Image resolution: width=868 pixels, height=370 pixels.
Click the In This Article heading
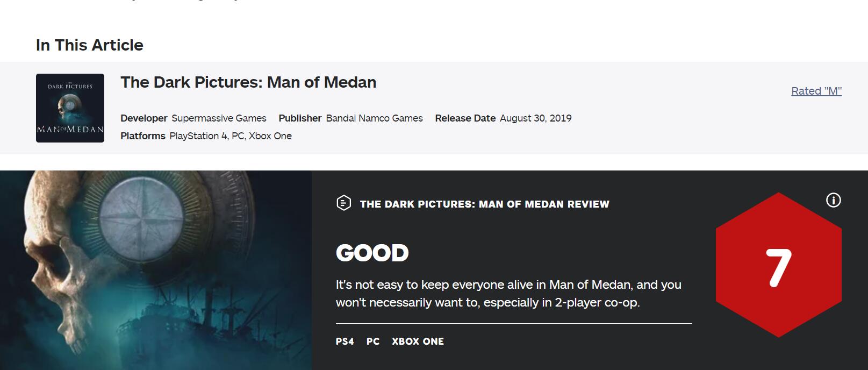click(x=90, y=45)
